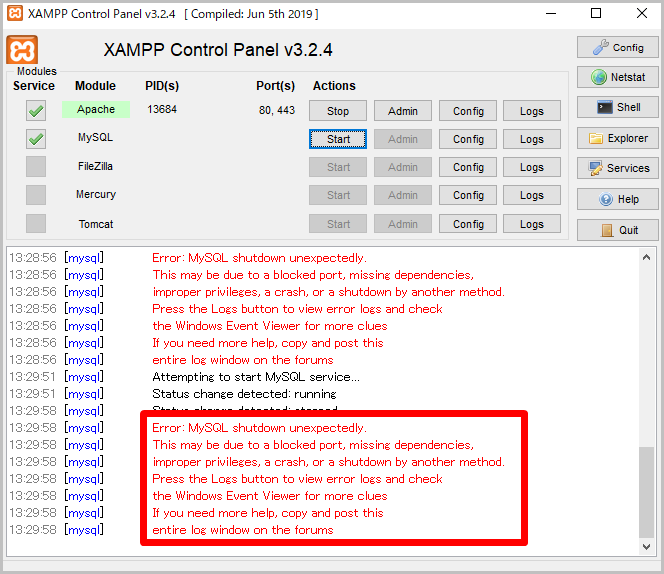Screen dimensions: 664x574
Task: Close the XAMPP Control Panel window
Action: coord(642,14)
